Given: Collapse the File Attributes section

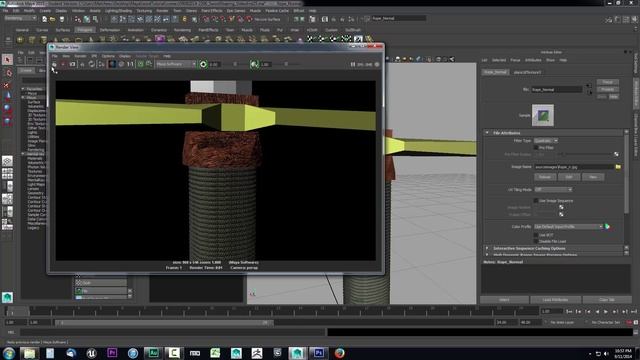Looking at the screenshot, I should coord(487,133).
